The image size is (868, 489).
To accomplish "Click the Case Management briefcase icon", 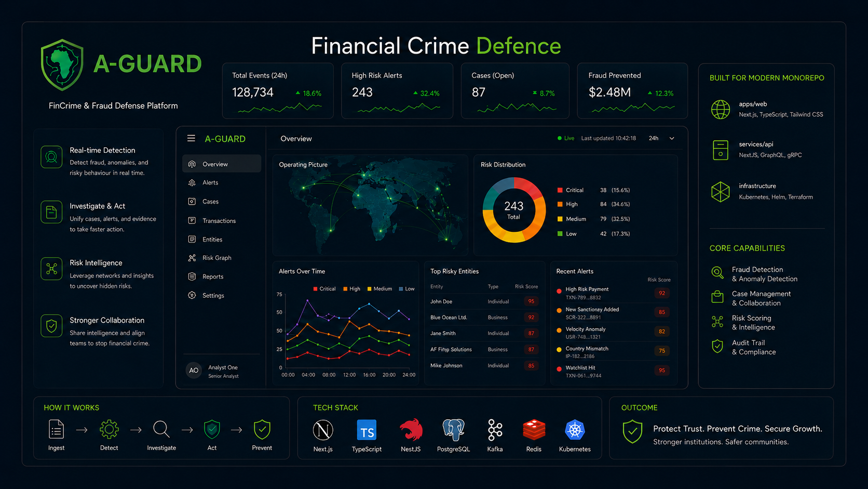I will pos(717,297).
